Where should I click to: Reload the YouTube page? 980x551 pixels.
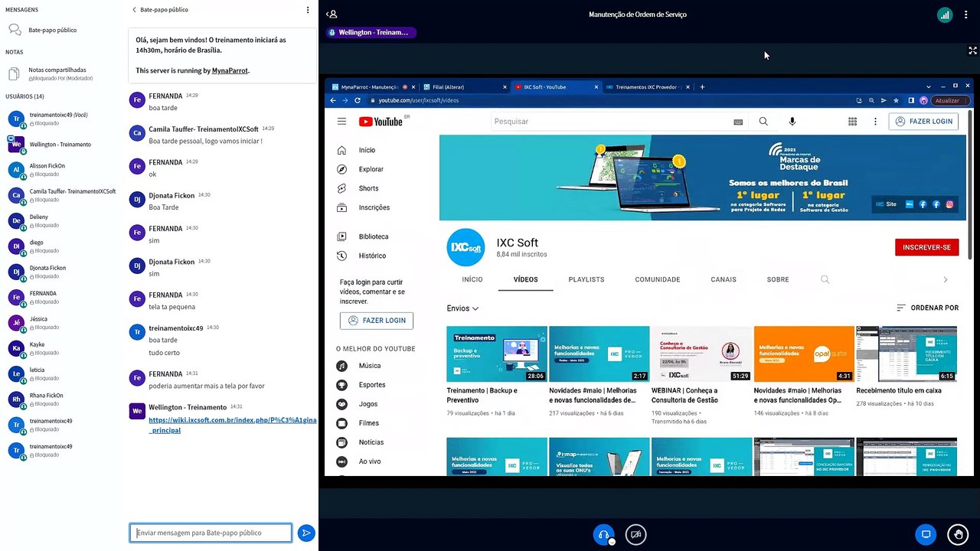point(358,100)
